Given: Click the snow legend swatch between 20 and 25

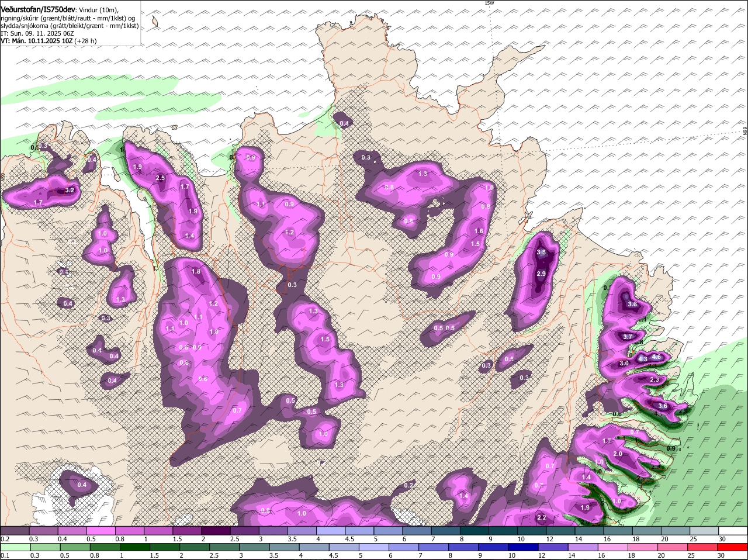Looking at the screenshot, I should 676,531.
